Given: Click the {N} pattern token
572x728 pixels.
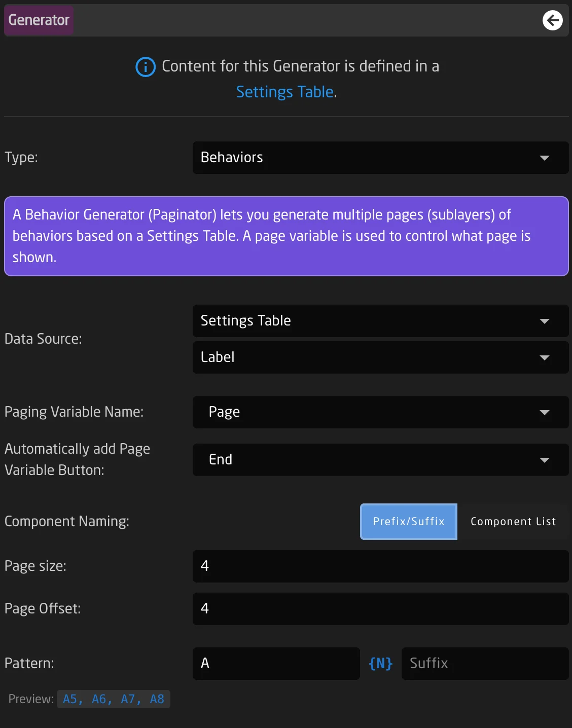Looking at the screenshot, I should [x=380, y=663].
